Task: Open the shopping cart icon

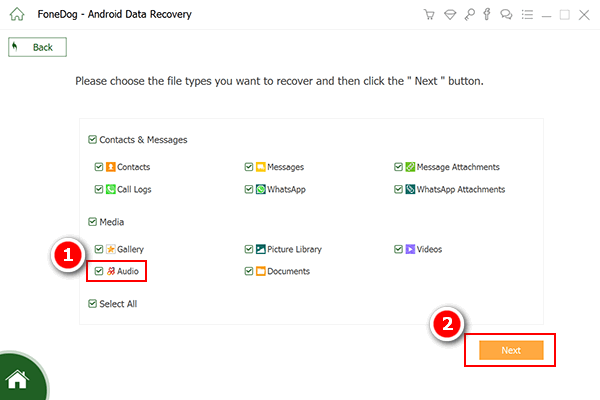Action: [429, 15]
